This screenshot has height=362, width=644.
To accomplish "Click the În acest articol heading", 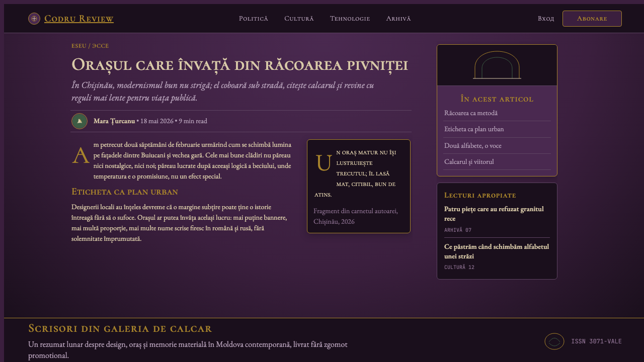I will (497, 99).
